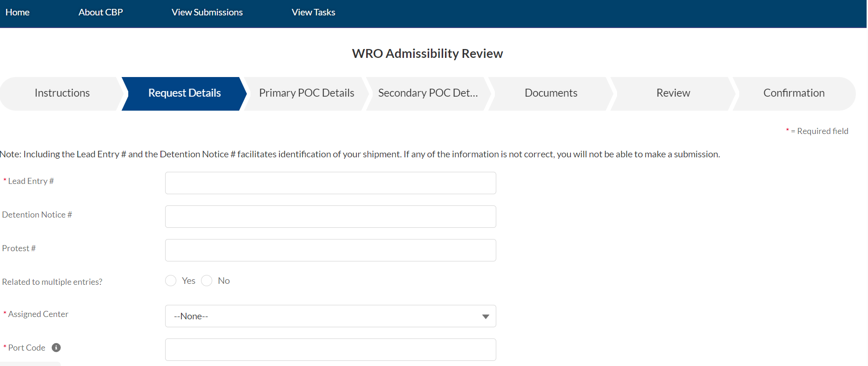Click into the Protest # field
This screenshot has width=868, height=366.
click(330, 250)
